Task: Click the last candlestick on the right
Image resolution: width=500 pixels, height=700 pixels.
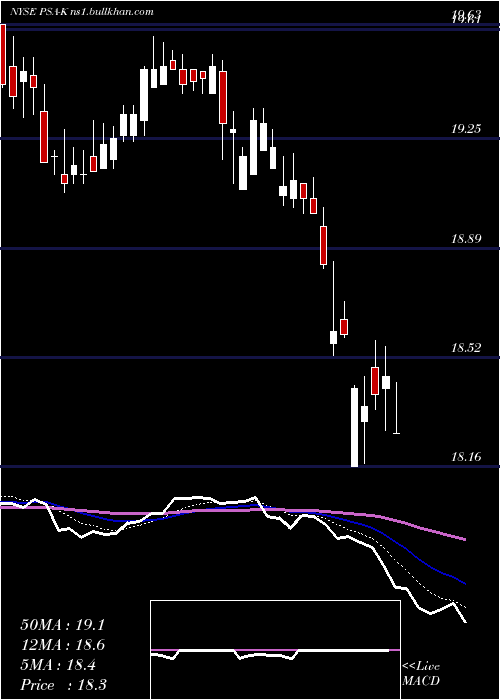Action: coord(396,408)
